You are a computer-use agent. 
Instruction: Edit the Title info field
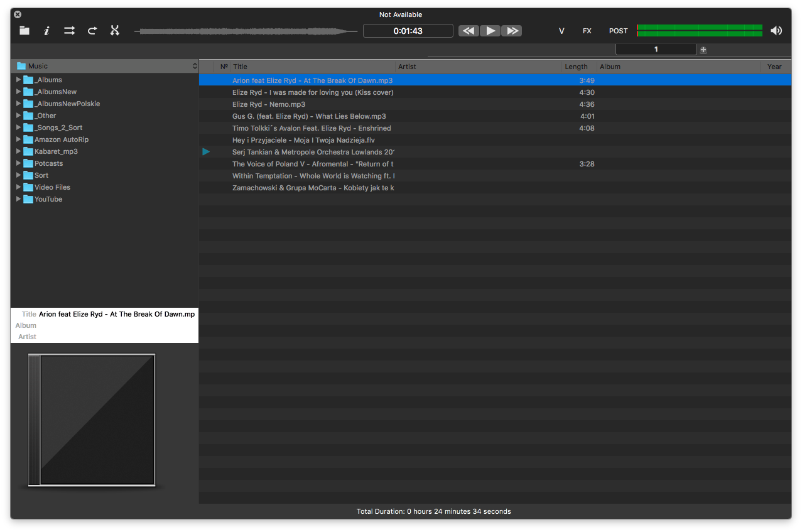pyautogui.click(x=117, y=314)
